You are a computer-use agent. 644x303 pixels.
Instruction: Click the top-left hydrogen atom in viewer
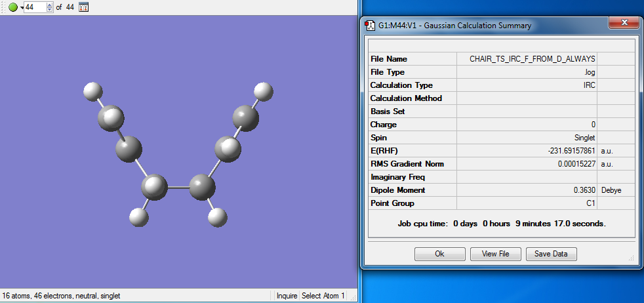tap(93, 90)
